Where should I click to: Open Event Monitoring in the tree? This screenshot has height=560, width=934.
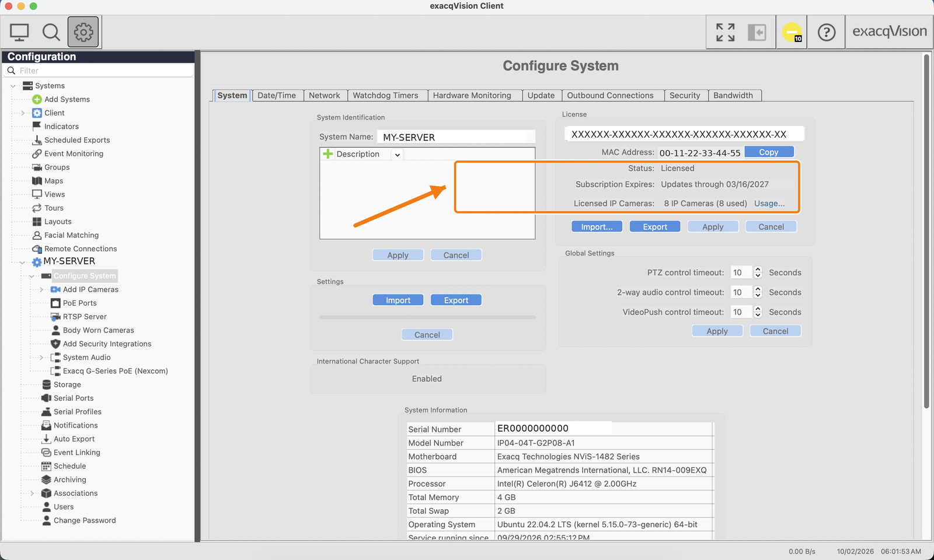click(x=74, y=153)
